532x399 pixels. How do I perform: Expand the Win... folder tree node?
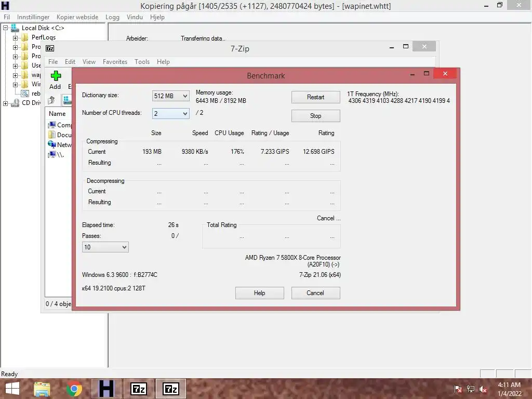click(x=15, y=85)
